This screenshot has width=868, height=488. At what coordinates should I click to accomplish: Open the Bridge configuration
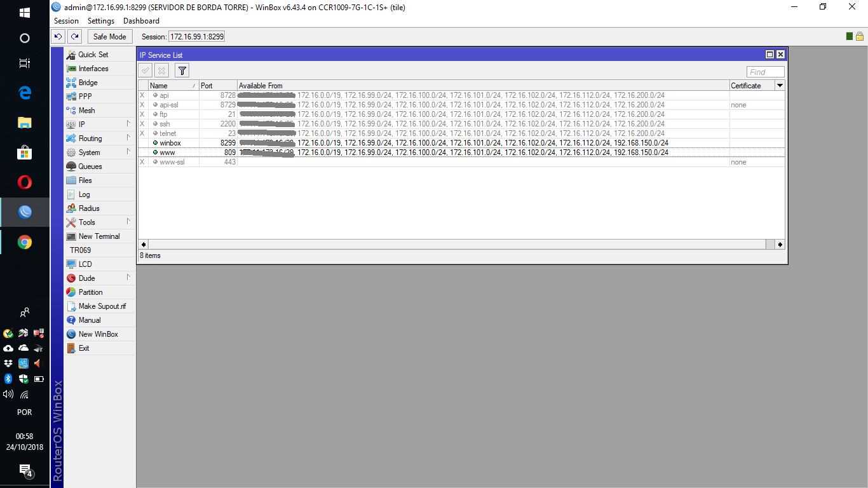pyautogui.click(x=100, y=83)
